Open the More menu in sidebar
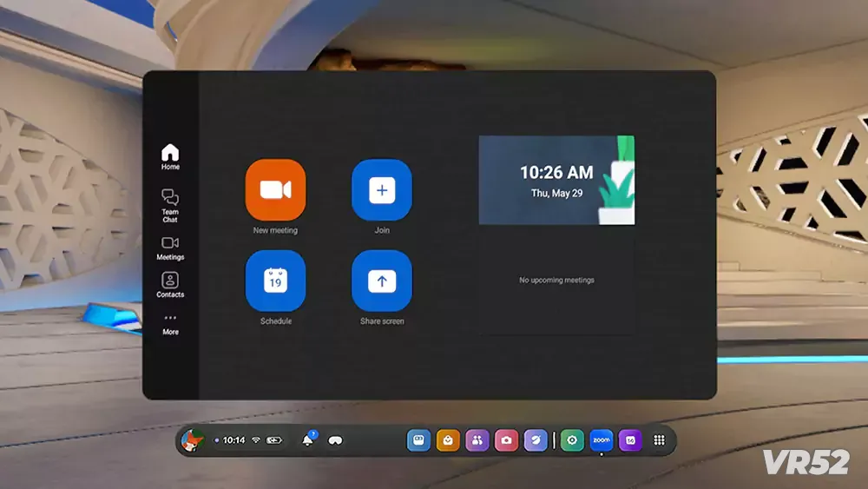The width and height of the screenshot is (868, 489). click(170, 325)
